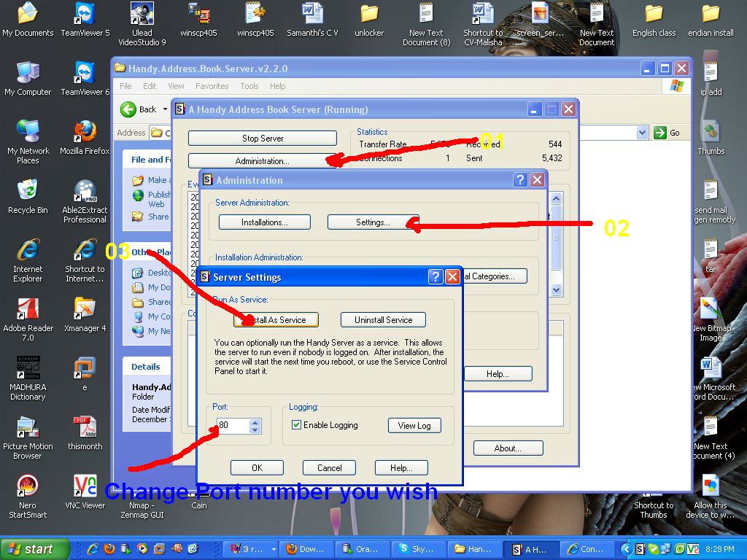The height and width of the screenshot is (560, 747).
Task: Toggle the Enable Logging checkbox
Action: 296,425
